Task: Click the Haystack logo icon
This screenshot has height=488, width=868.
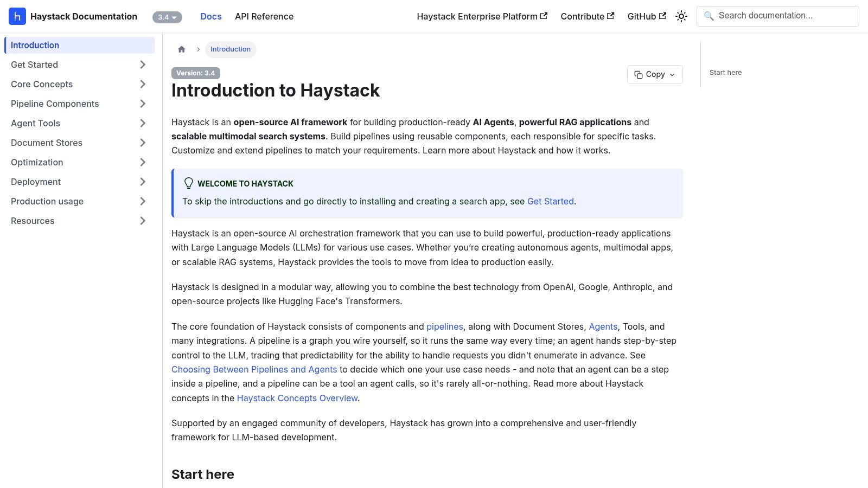Action: (x=17, y=16)
